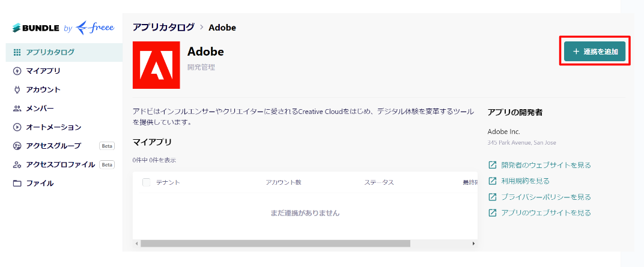Viewport: 644px width, 267px height.
Task: Click the アクセスプロファイル gear-person icon
Action: pos(17,165)
